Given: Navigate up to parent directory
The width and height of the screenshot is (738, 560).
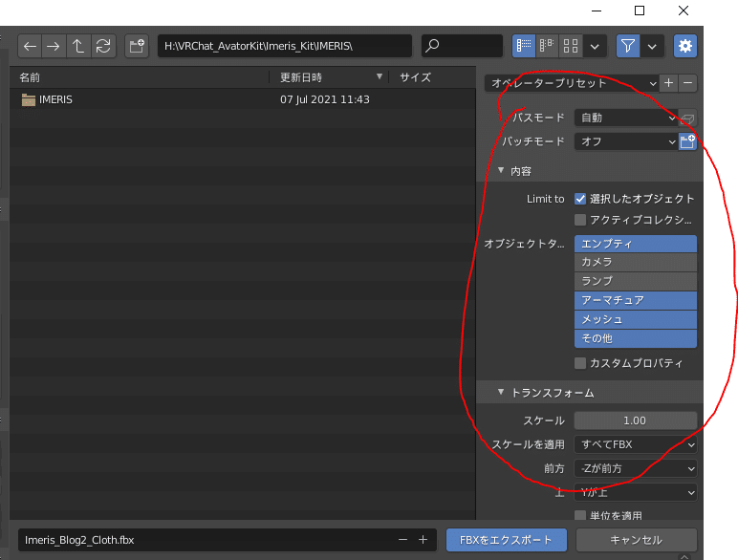Looking at the screenshot, I should (78, 46).
